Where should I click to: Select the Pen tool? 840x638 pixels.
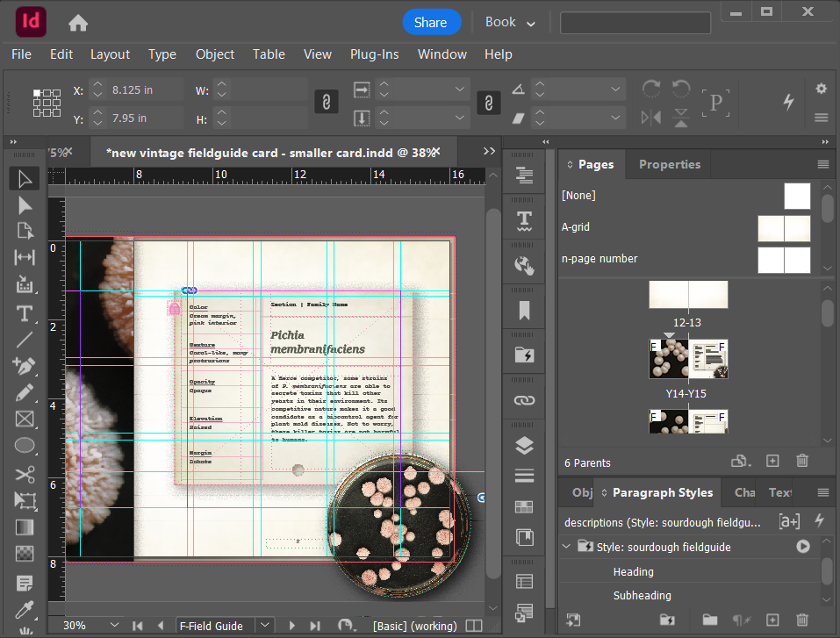pyautogui.click(x=25, y=365)
